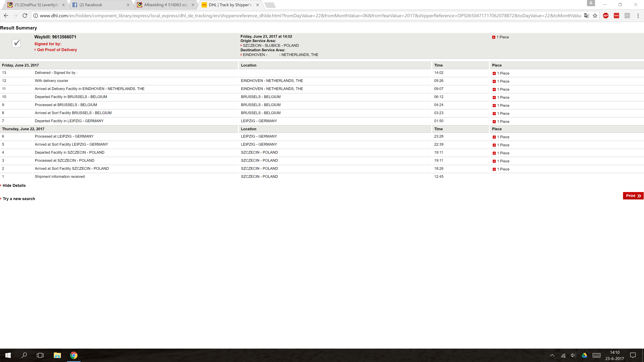Click Get Proof of Delivery link
This screenshot has height=362, width=644.
[57, 50]
